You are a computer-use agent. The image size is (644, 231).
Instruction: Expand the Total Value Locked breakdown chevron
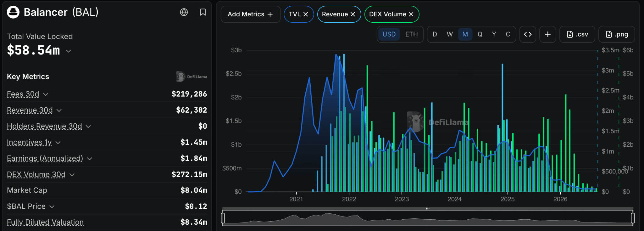coord(69,51)
